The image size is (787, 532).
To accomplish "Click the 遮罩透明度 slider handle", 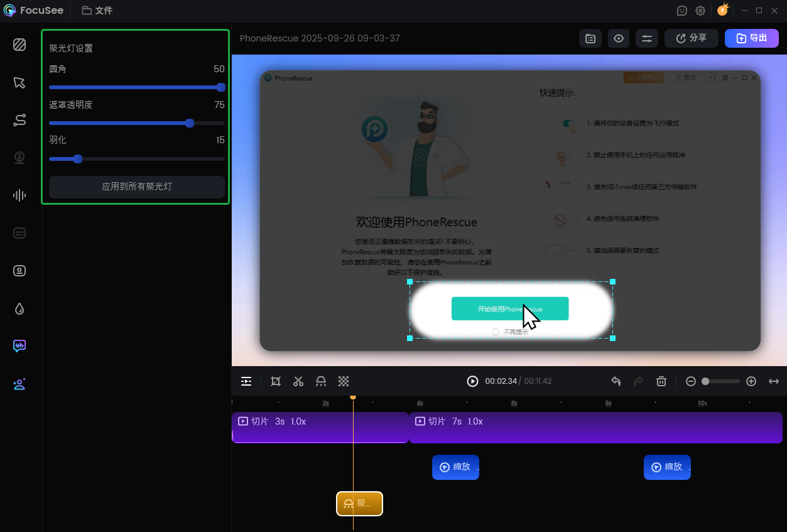I will [190, 123].
